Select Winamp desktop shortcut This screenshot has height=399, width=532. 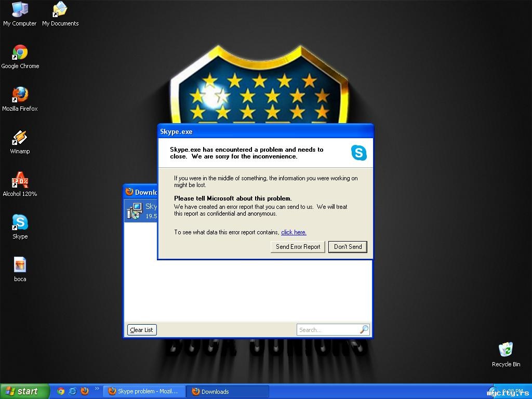point(20,142)
